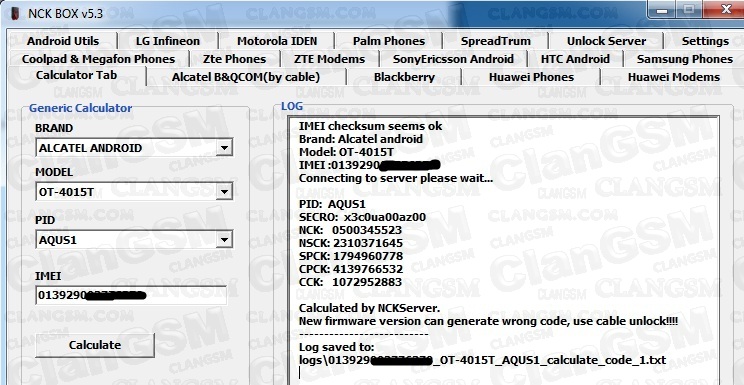Switch to Coolpad & Megafon Phones tab
The height and width of the screenshot is (385, 744).
(98, 59)
